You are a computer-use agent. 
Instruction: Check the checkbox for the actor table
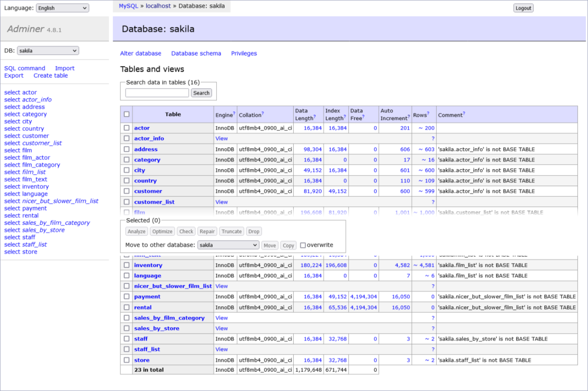pyautogui.click(x=126, y=128)
